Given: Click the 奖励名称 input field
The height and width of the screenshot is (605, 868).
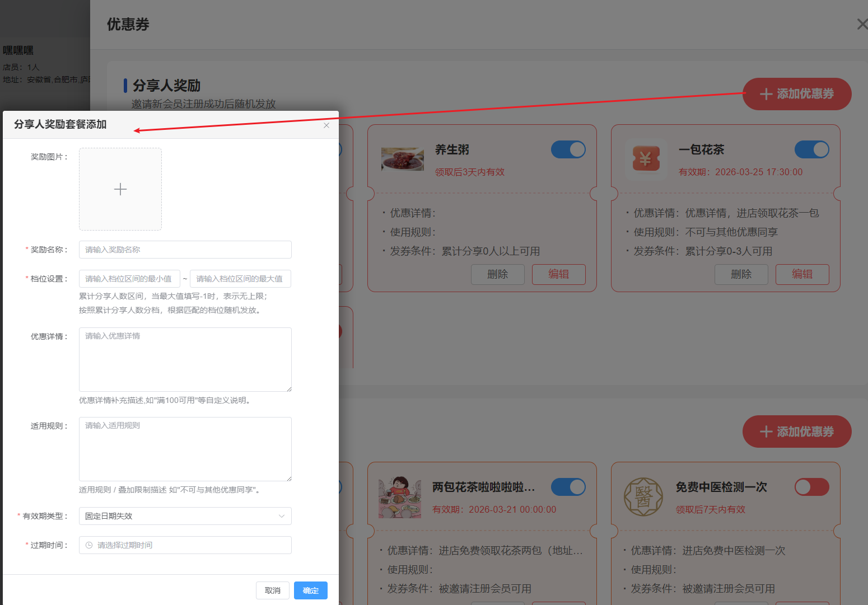Looking at the screenshot, I should tap(185, 249).
